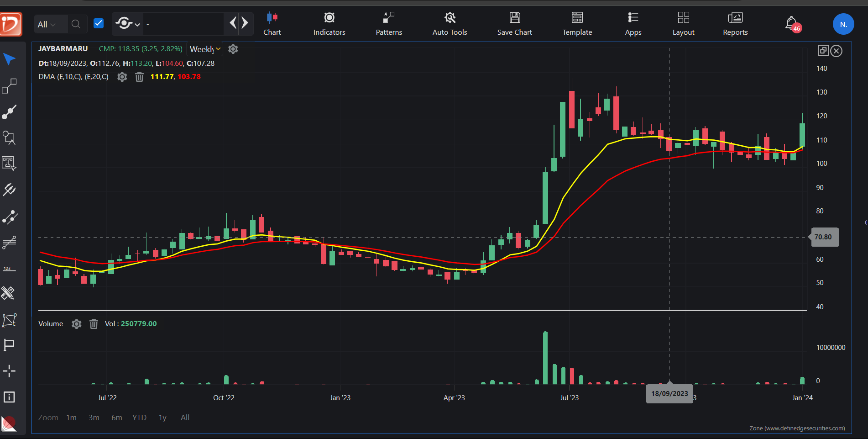
Task: Open Volume indicator settings gear
Action: point(77,324)
